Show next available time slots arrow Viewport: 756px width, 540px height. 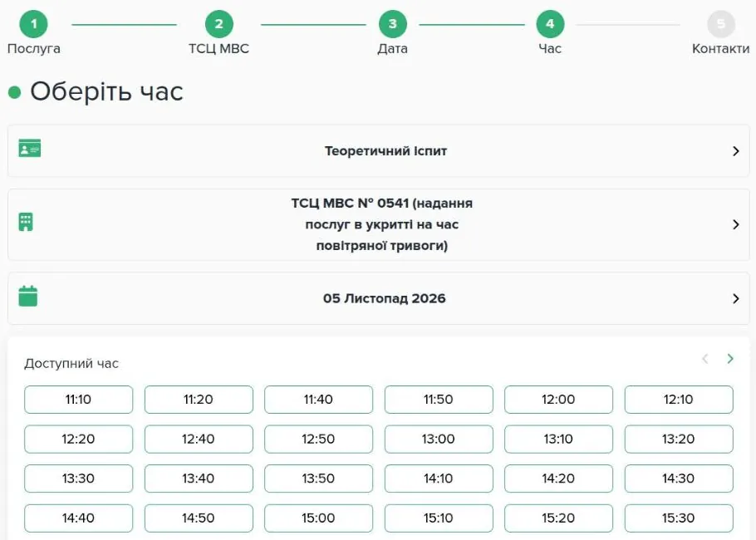[x=730, y=359]
